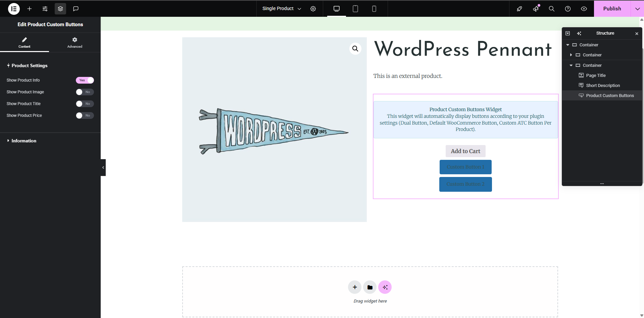The height and width of the screenshot is (318, 644).
Task: Select the WordPress Pennant page title
Action: click(x=463, y=49)
